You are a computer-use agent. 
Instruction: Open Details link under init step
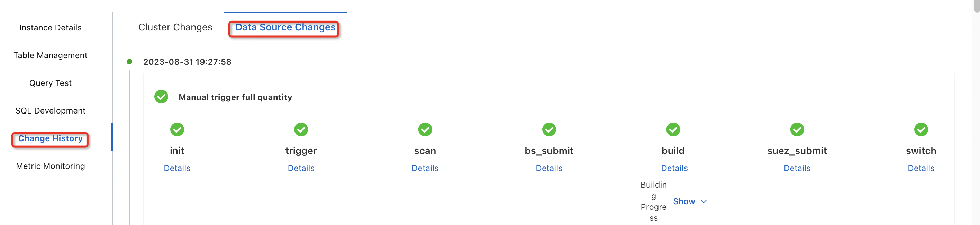[x=177, y=168]
